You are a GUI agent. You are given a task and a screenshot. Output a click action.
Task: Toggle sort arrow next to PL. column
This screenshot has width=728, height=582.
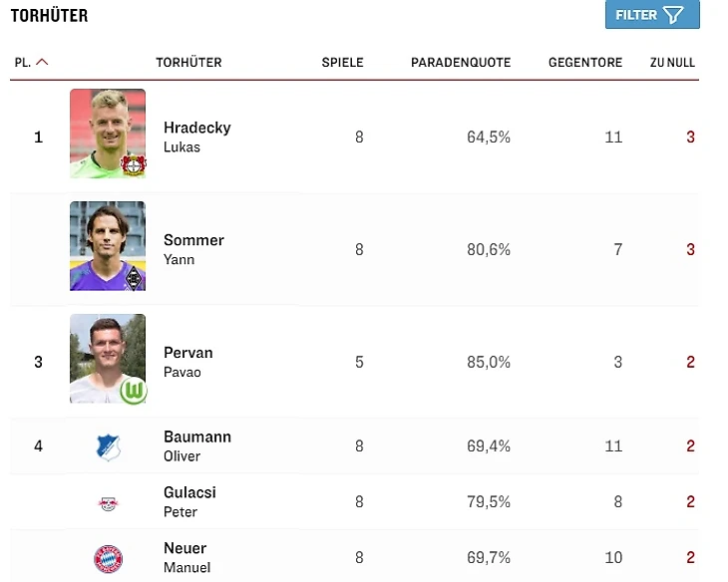point(42,62)
